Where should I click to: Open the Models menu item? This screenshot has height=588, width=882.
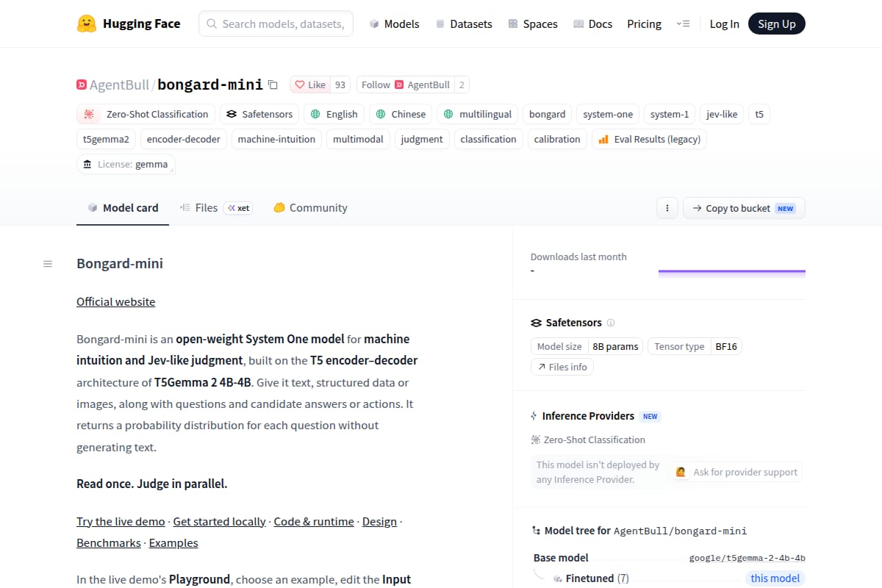coord(394,24)
